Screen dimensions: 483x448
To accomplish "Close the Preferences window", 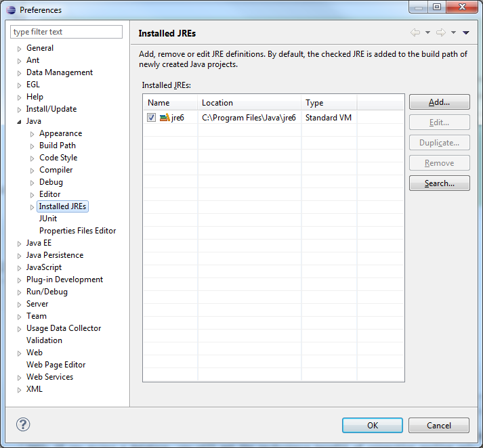I will click(462, 7).
